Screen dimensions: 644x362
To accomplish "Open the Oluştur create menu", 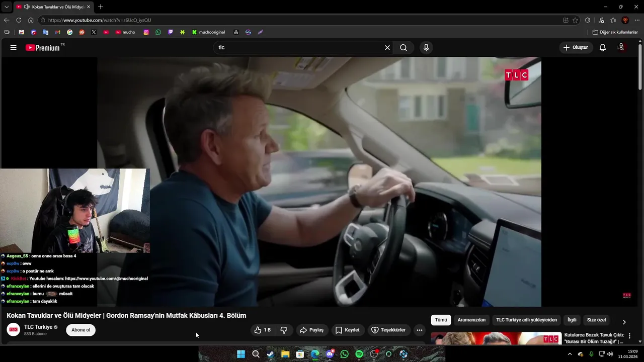I will click(x=576, y=48).
